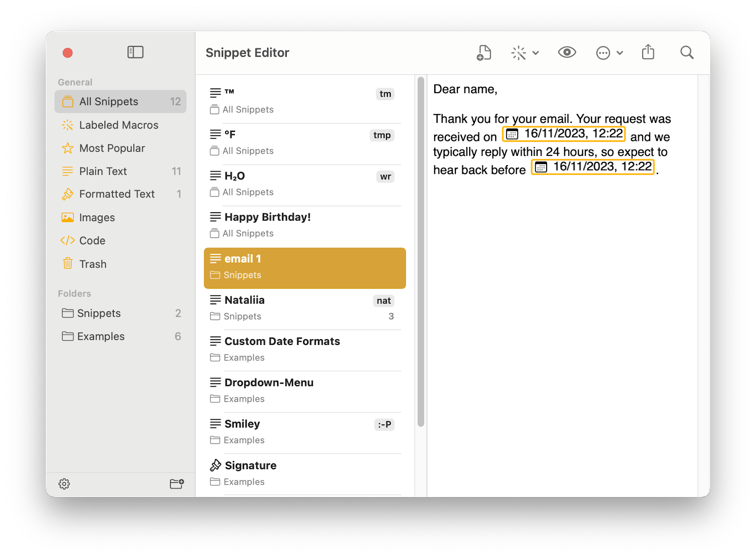Close the window with red button
The height and width of the screenshot is (558, 756).
pos(68,52)
